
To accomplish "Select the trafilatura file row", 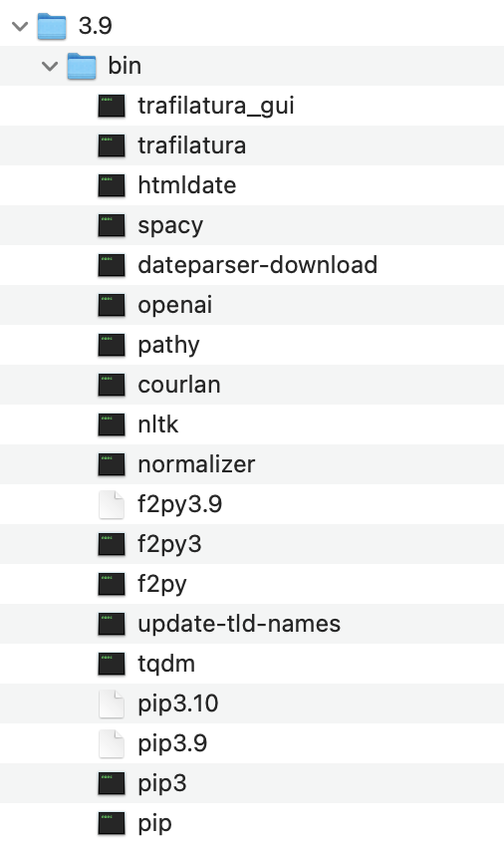I will click(x=252, y=145).
